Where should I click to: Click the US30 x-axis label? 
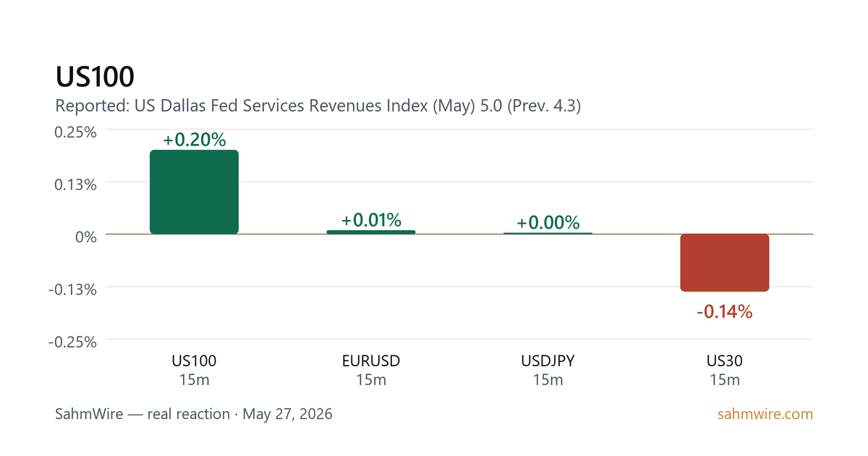point(725,360)
